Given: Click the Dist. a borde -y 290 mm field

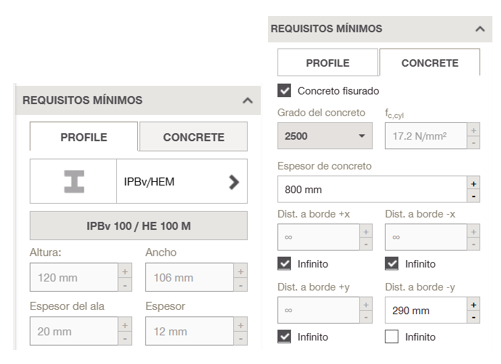Looking at the screenshot, I should 426,310.
